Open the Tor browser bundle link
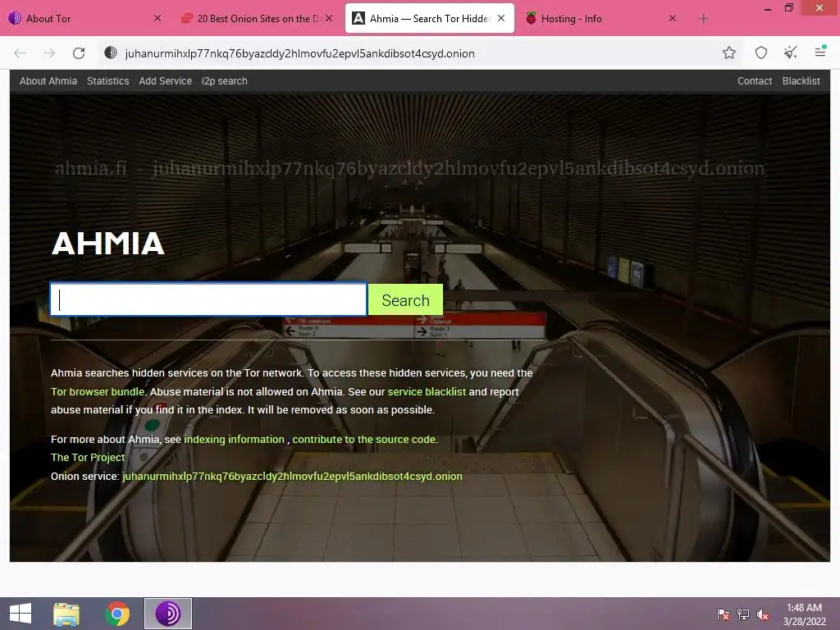Screen dimensions: 840x630 click(98, 391)
